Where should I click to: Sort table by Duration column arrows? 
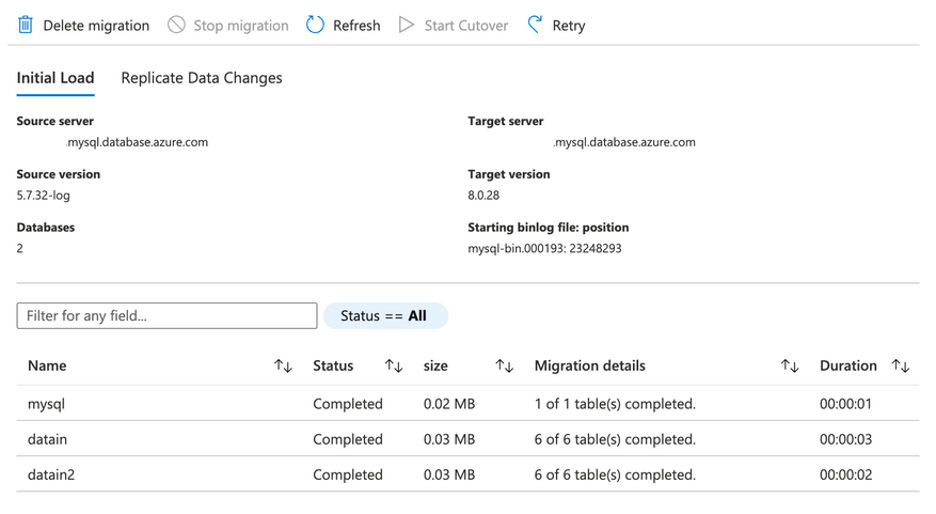[900, 366]
